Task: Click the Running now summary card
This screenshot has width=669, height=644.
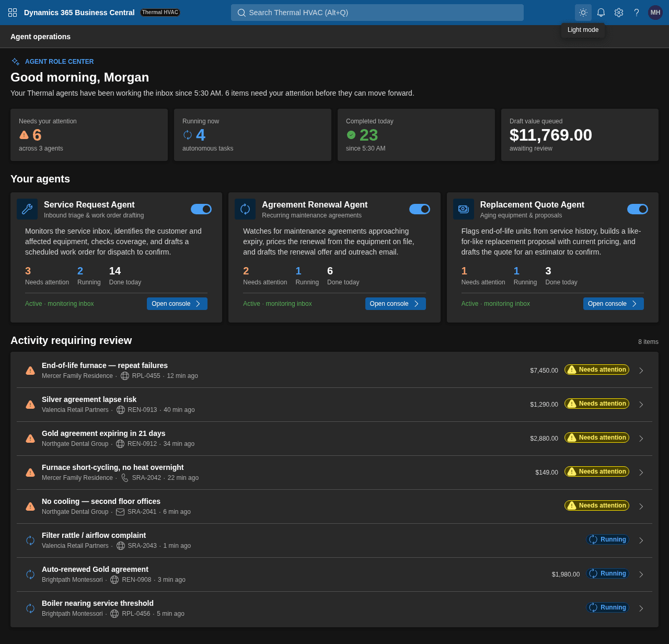Action: coord(252,135)
